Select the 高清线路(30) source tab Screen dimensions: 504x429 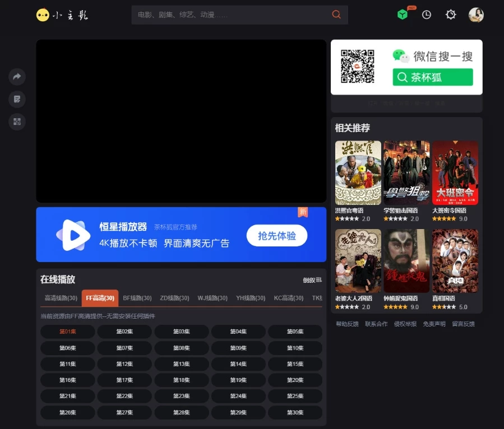pyautogui.click(x=61, y=298)
